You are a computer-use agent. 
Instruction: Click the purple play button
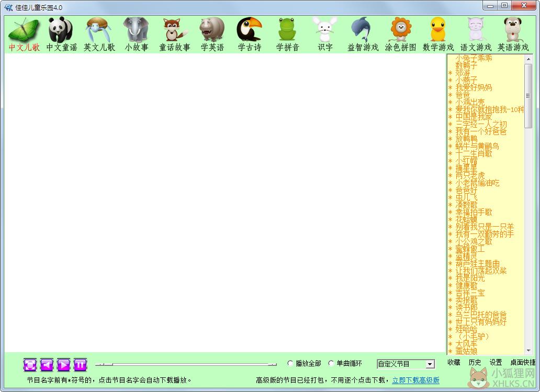click(x=63, y=364)
